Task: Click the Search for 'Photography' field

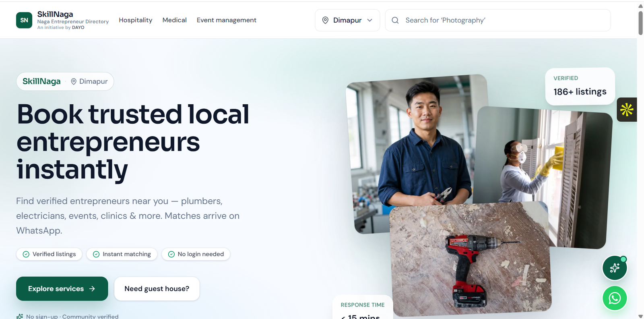Action: click(x=498, y=20)
